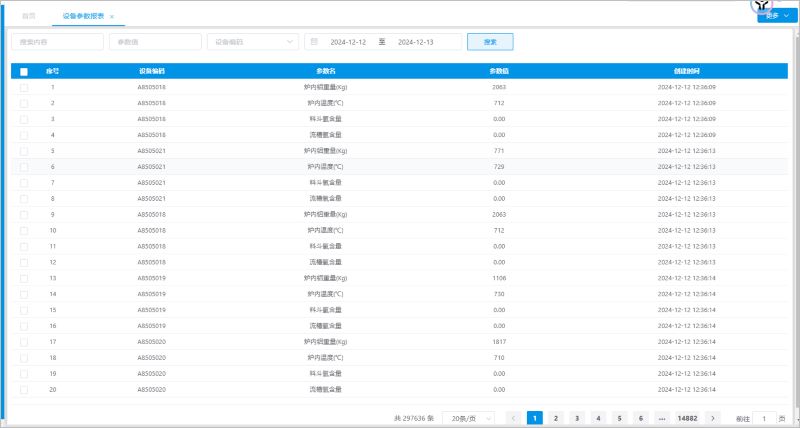Toggle the select-all header checkbox
Viewport: 800px width, 428px height.
coord(24,71)
